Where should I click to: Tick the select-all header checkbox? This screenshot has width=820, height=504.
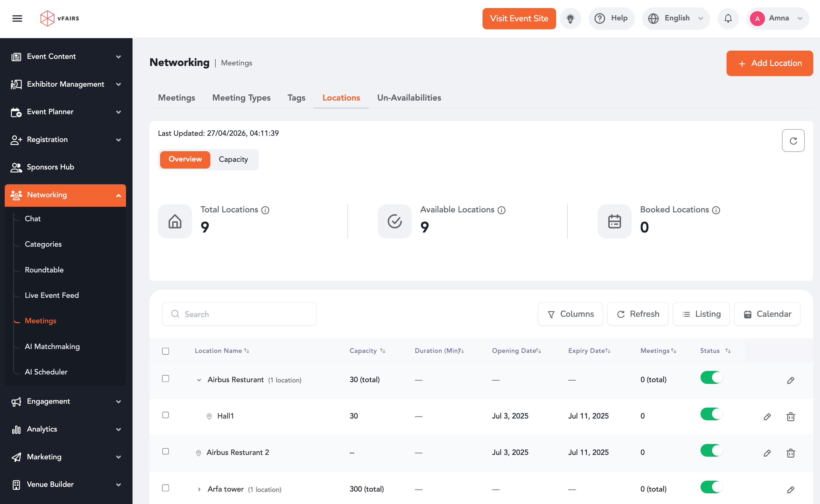click(166, 351)
